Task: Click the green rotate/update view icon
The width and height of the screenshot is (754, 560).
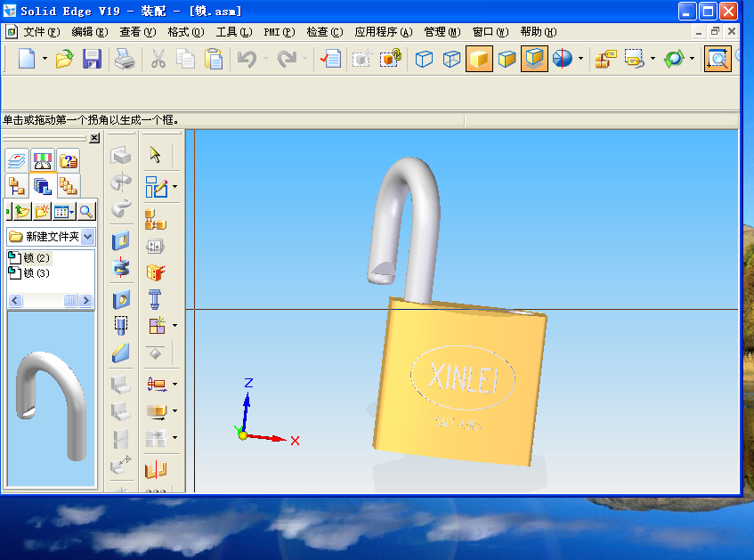Action: (x=674, y=59)
